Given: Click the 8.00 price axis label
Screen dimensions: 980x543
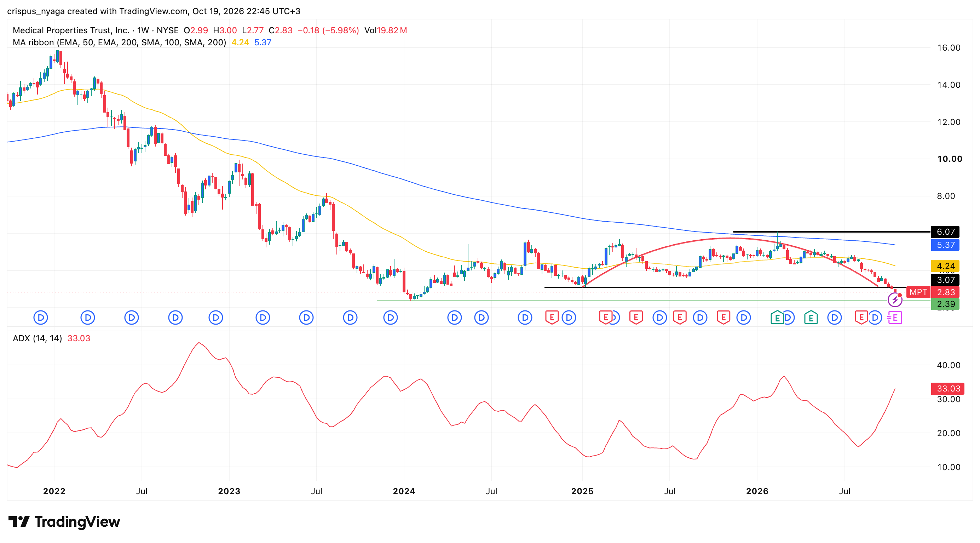Looking at the screenshot, I should 946,196.
